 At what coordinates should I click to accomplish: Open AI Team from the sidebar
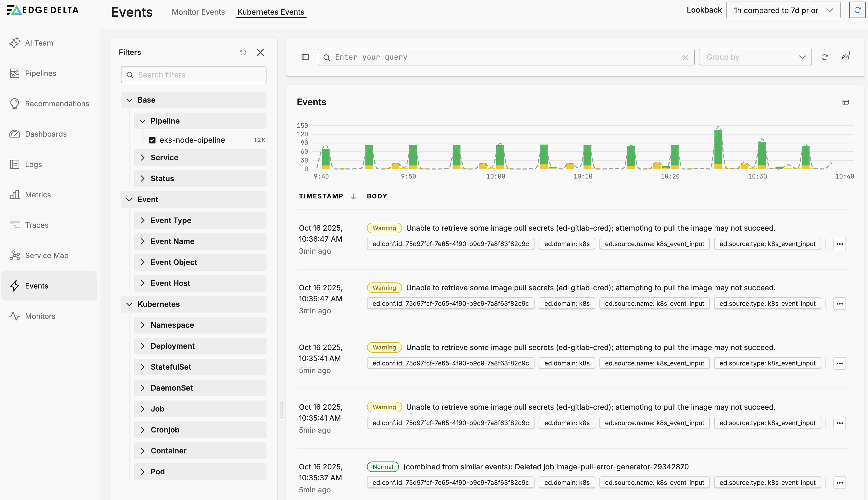coord(39,43)
